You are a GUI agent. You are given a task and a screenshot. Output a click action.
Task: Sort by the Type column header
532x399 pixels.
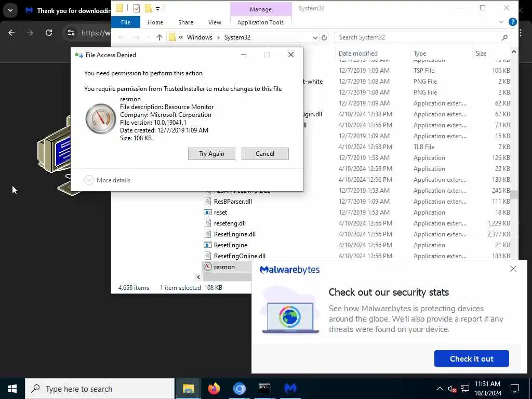[420, 54]
